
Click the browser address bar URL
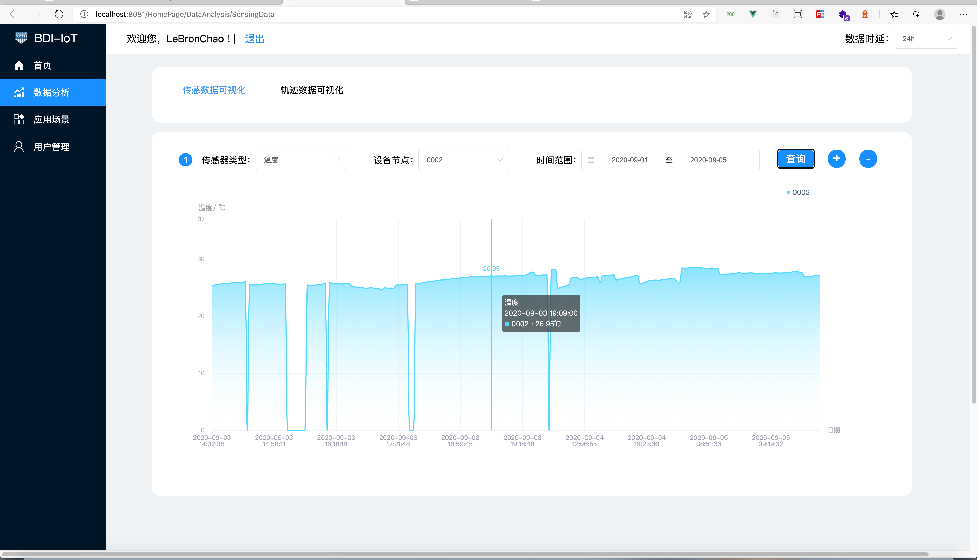coord(185,14)
